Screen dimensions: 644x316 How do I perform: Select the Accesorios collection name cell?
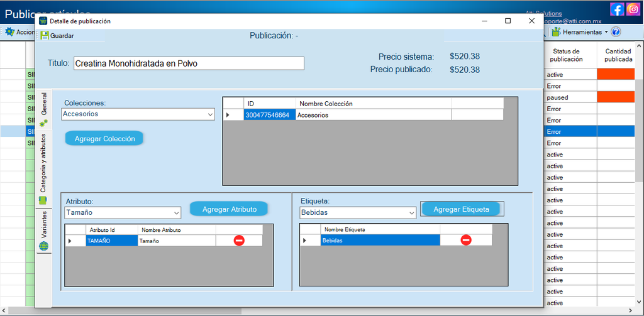(x=374, y=116)
